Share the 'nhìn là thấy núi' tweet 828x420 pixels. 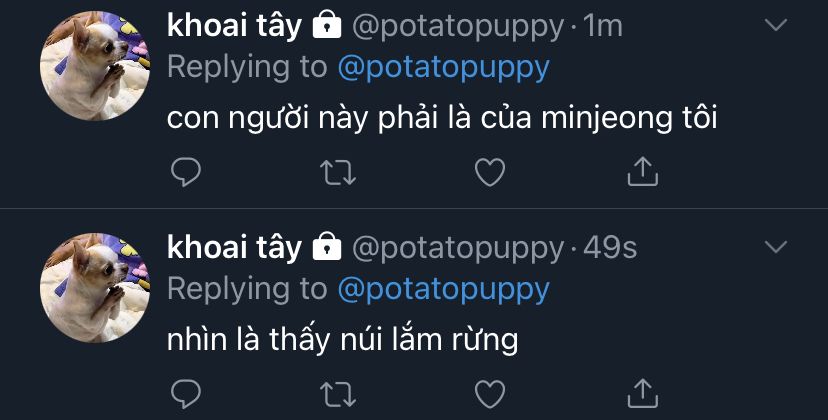[x=641, y=393]
